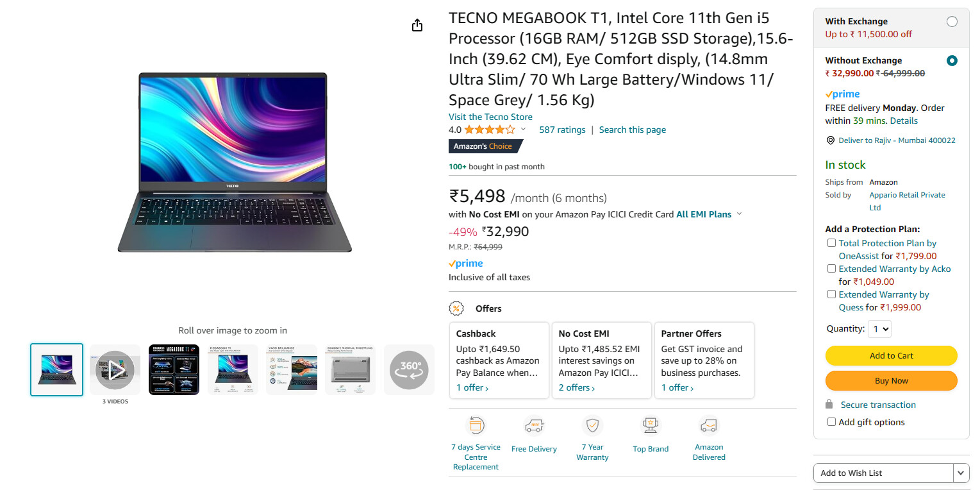
Task: Click the 7 Year Warranty shield icon
Action: (x=592, y=425)
